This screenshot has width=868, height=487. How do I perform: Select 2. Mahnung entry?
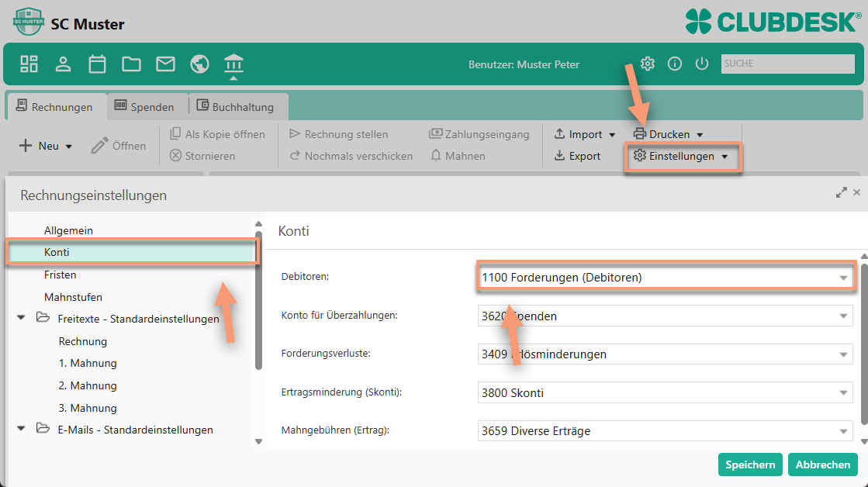pos(88,385)
